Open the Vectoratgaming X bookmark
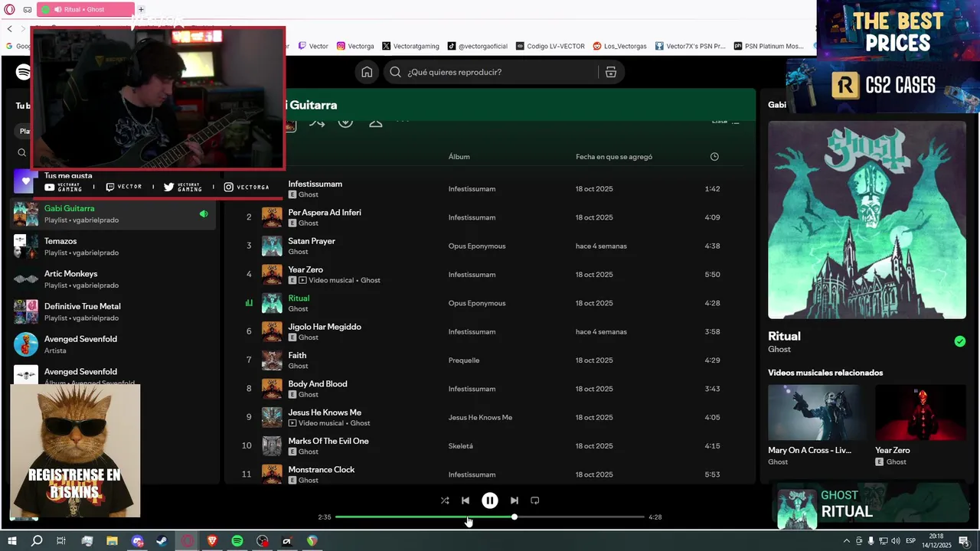 click(x=411, y=46)
